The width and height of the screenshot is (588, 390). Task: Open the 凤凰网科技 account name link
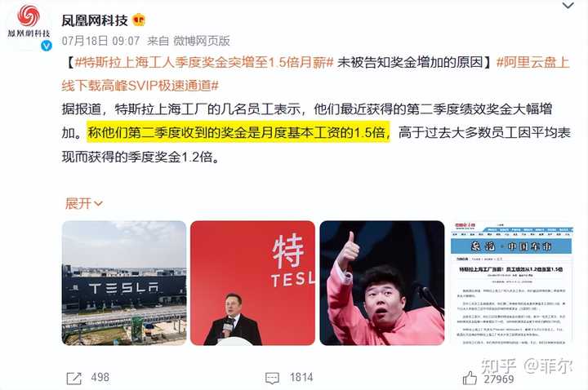95,20
